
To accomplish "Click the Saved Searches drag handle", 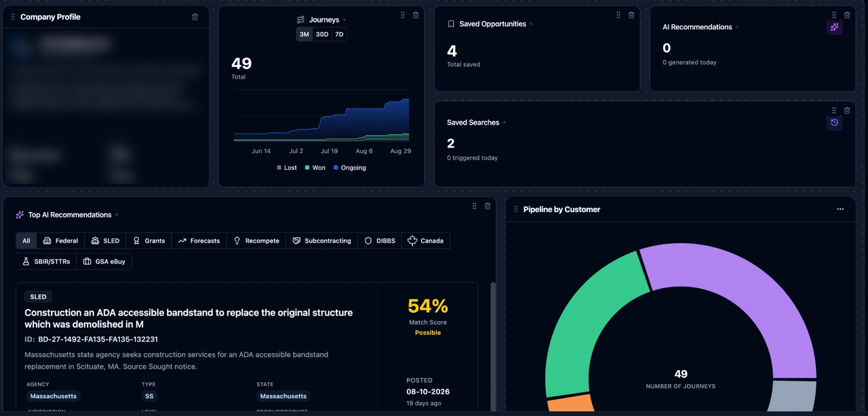I will pyautogui.click(x=834, y=110).
